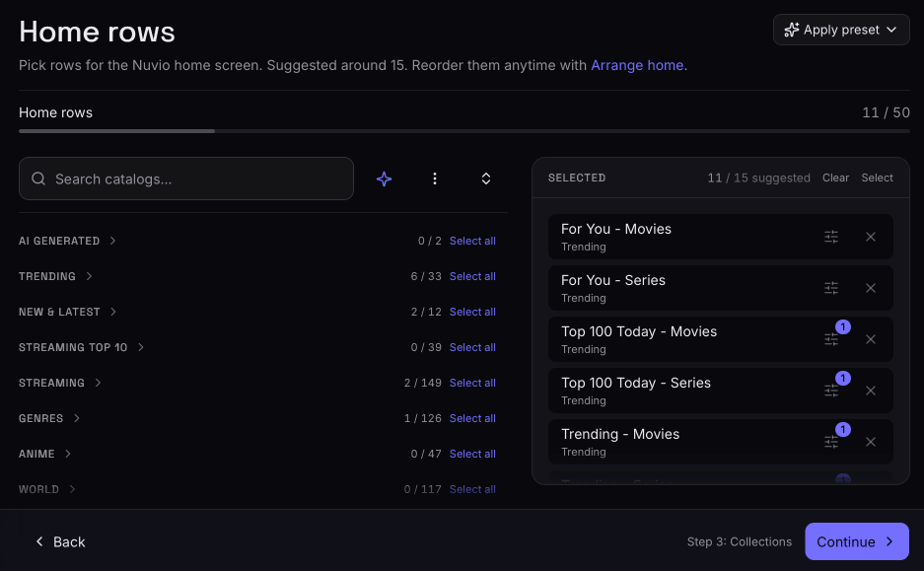Open the Apply preset dropdown
Screen dimensions: 924x571
[841, 30]
